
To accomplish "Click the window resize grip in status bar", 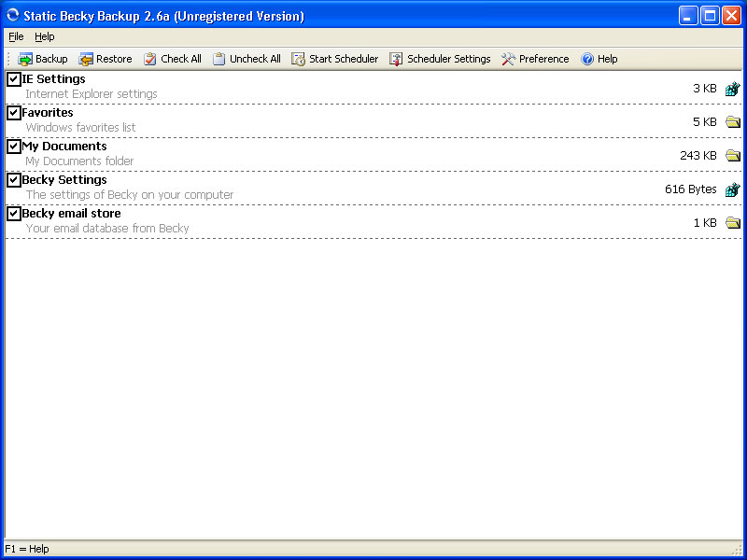I will pyautogui.click(x=737, y=550).
